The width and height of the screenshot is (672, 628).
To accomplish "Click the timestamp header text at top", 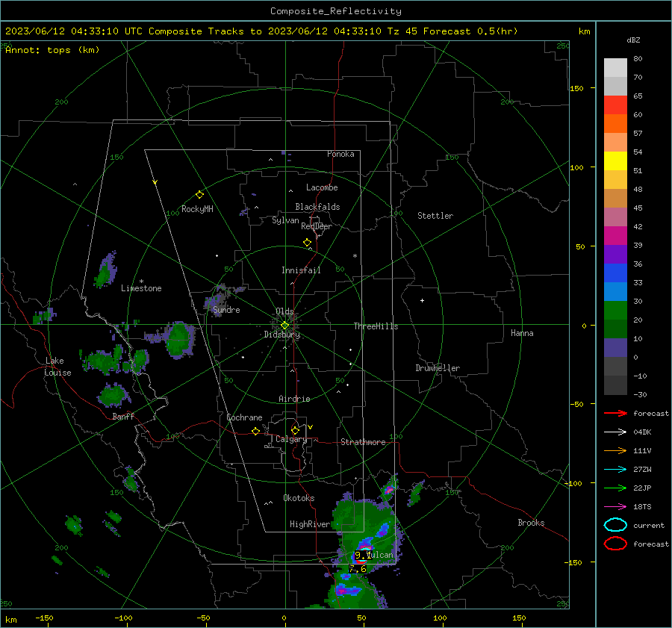I will click(261, 31).
